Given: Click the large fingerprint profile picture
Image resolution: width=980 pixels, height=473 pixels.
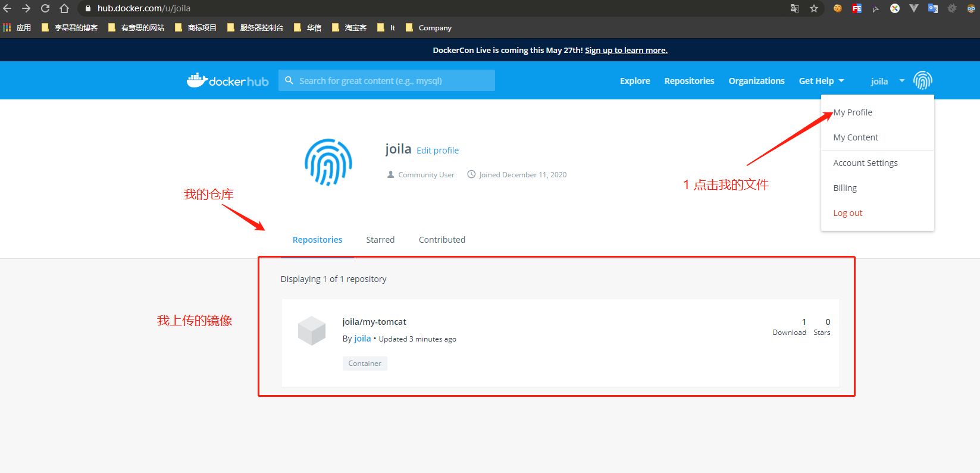Looking at the screenshot, I should pyautogui.click(x=328, y=162).
